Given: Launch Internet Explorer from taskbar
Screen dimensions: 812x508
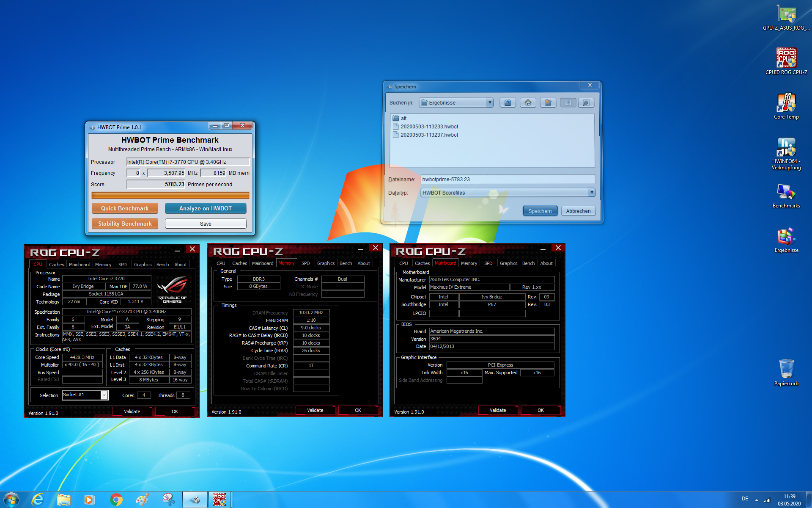Looking at the screenshot, I should click(38, 500).
